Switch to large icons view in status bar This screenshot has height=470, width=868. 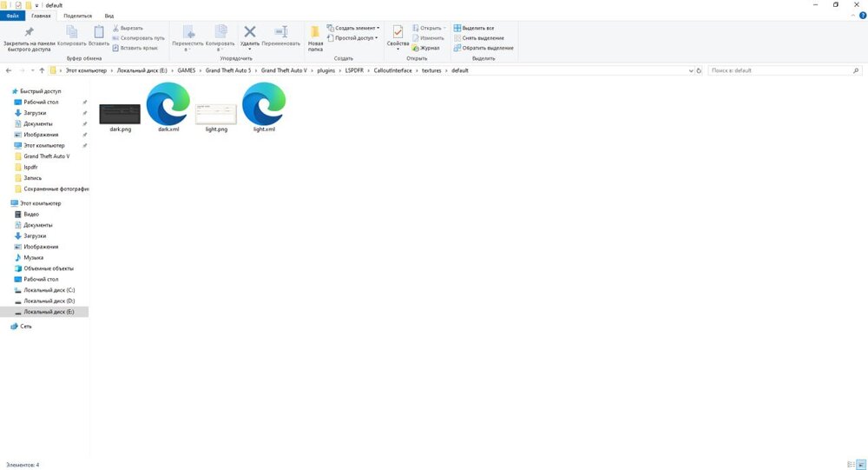coord(861,465)
